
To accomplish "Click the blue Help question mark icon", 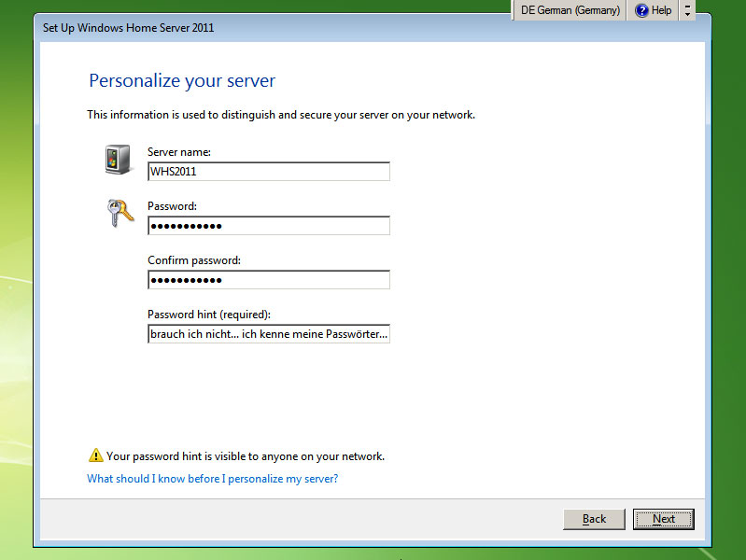I will (x=641, y=10).
